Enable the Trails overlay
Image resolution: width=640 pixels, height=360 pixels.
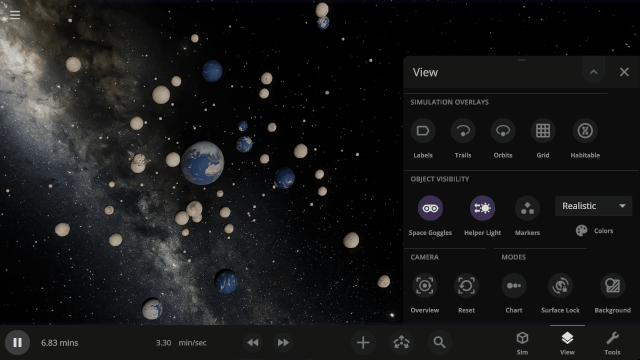coord(463,131)
